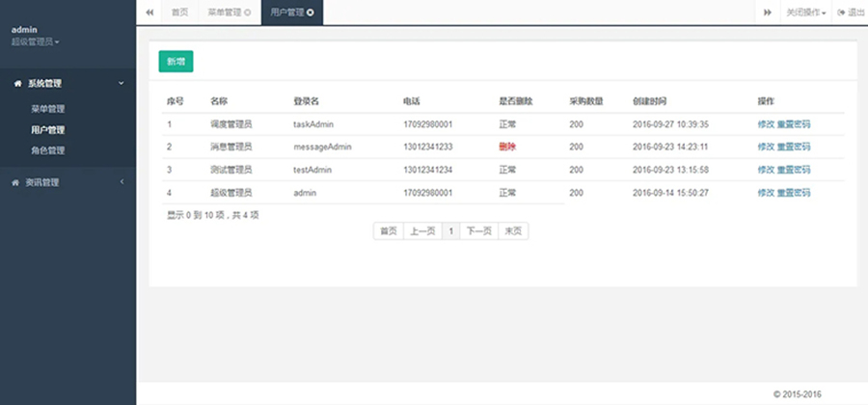Switch to the 首页 tab

[179, 13]
